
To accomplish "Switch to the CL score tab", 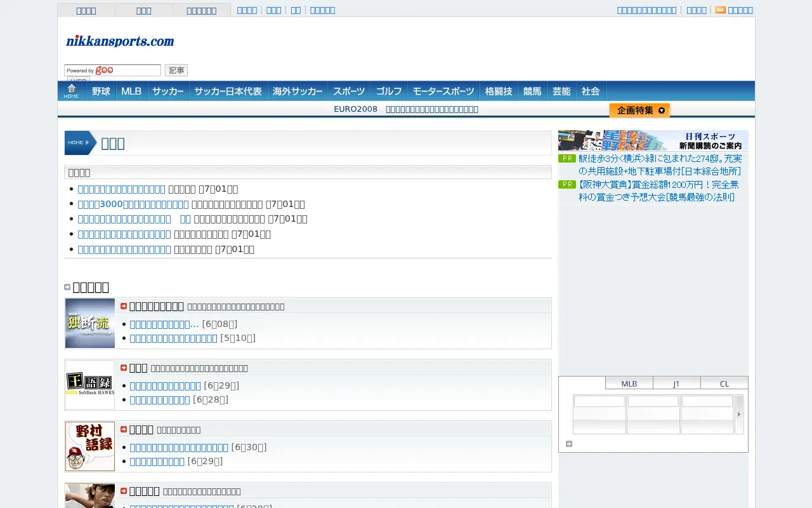I will coord(724,383).
